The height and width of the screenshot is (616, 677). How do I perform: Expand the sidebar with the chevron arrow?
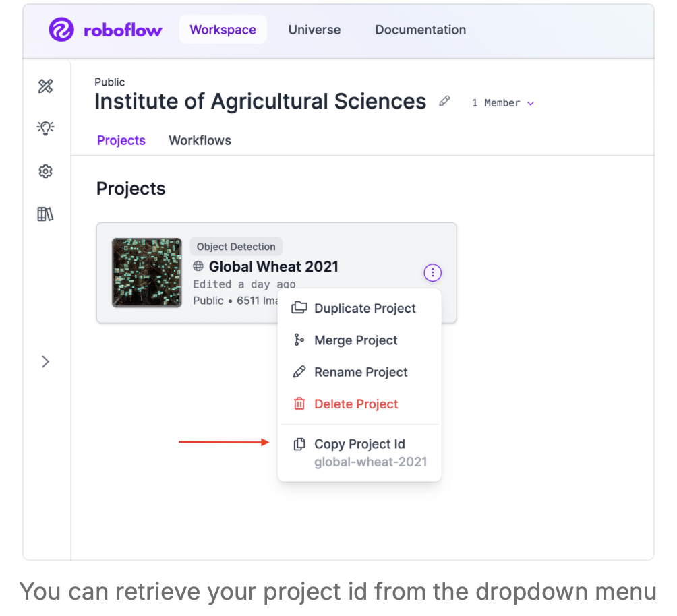coord(45,361)
